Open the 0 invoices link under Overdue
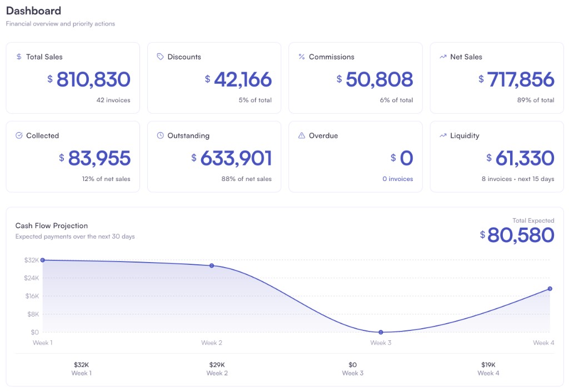Image resolution: width=569 pixels, height=392 pixels. pyautogui.click(x=397, y=179)
